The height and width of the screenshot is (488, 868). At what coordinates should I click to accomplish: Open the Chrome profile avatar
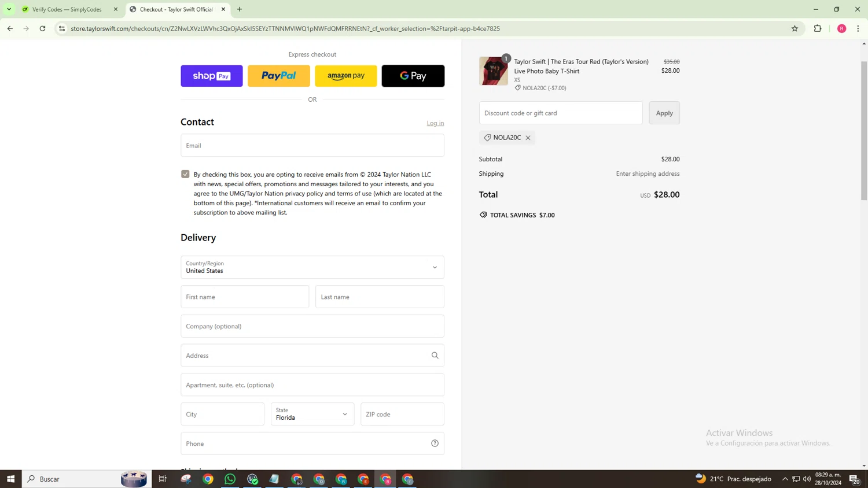click(x=841, y=28)
